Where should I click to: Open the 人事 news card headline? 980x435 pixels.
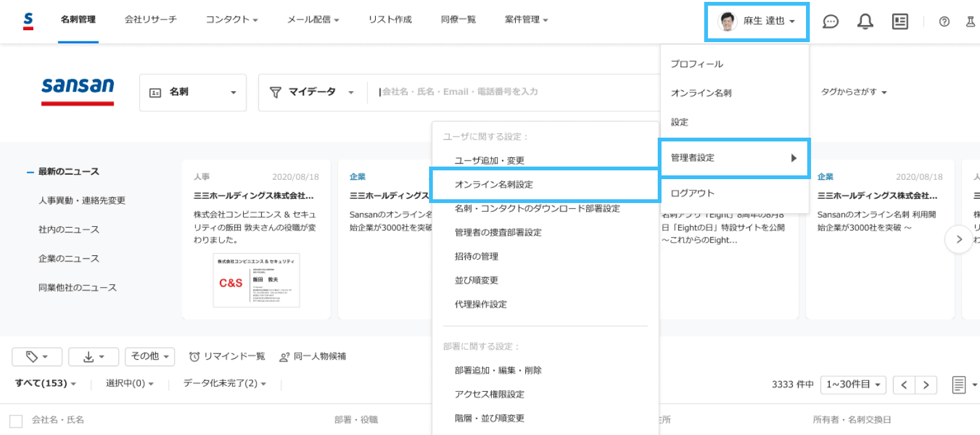pos(254,195)
